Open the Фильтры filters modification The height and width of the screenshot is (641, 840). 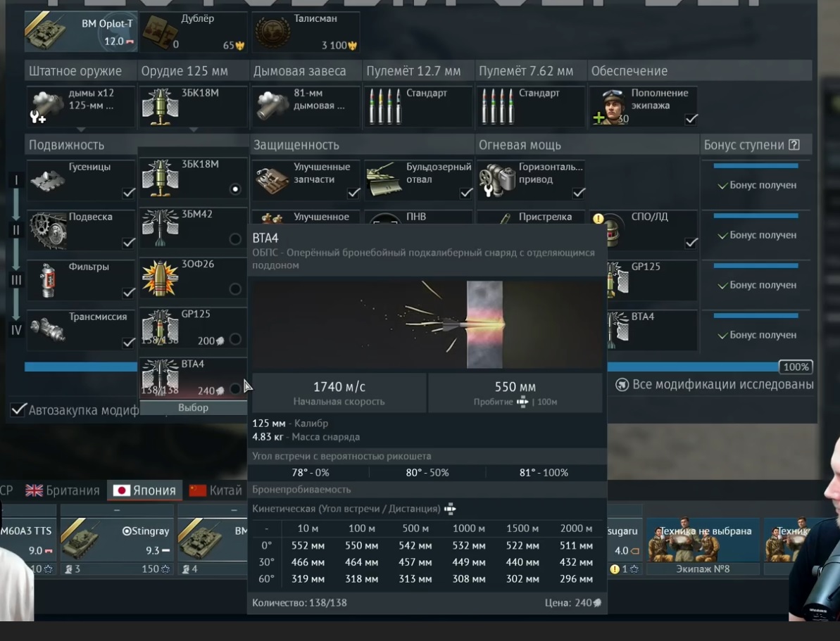coord(81,280)
